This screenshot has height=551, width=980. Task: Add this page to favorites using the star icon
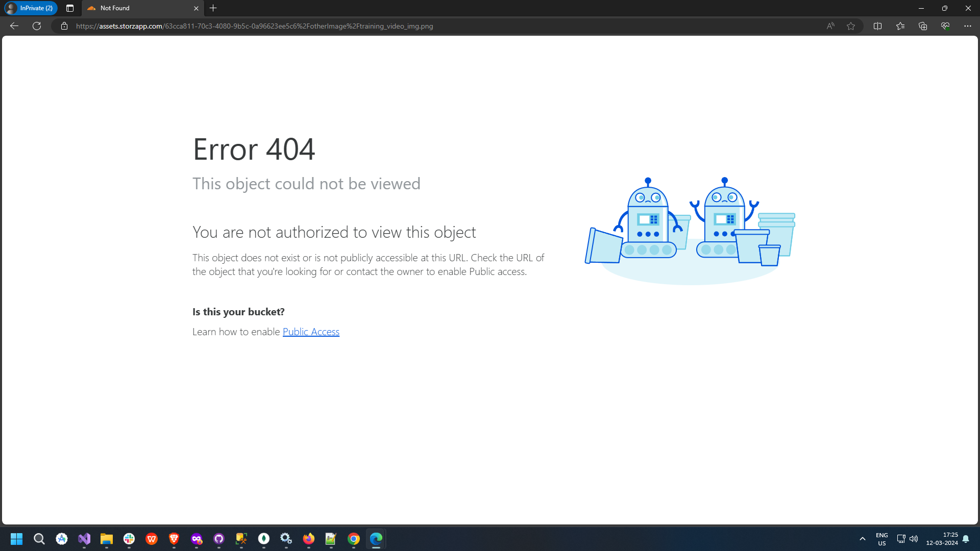click(851, 26)
